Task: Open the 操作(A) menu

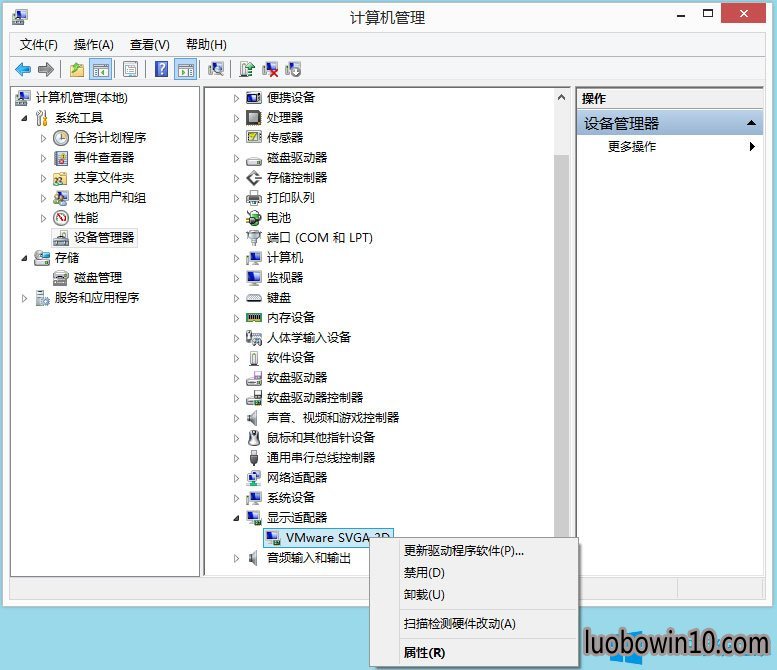Action: pos(93,45)
